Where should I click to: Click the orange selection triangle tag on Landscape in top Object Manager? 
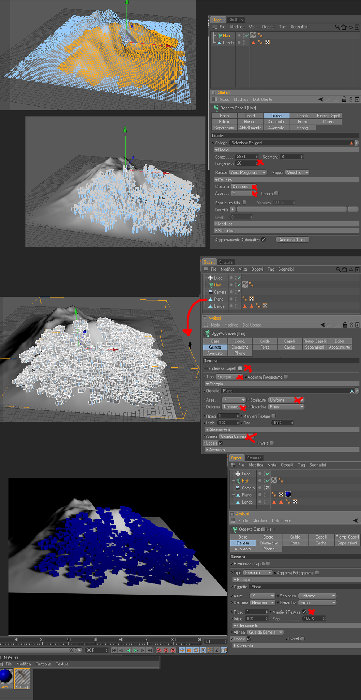(x=253, y=42)
